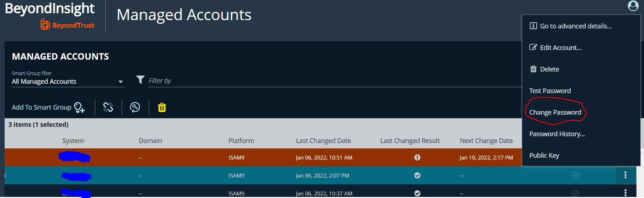Click the funnel filter icon
This screenshot has height=198, width=644.
tap(140, 80)
